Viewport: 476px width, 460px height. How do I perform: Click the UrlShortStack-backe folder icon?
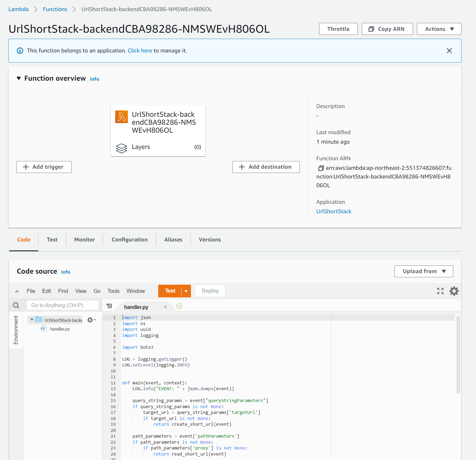(x=39, y=319)
